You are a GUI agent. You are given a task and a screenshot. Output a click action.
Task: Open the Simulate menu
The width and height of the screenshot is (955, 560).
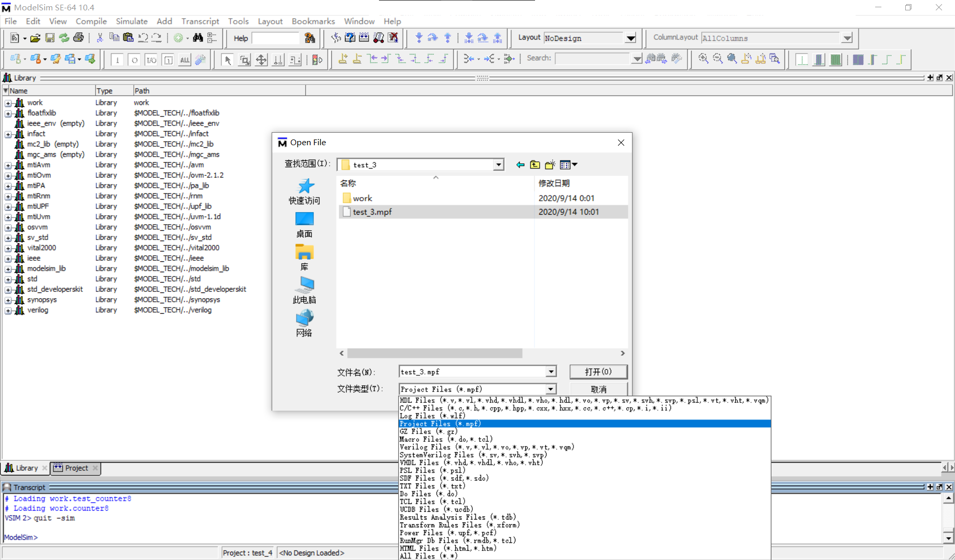[x=132, y=21]
